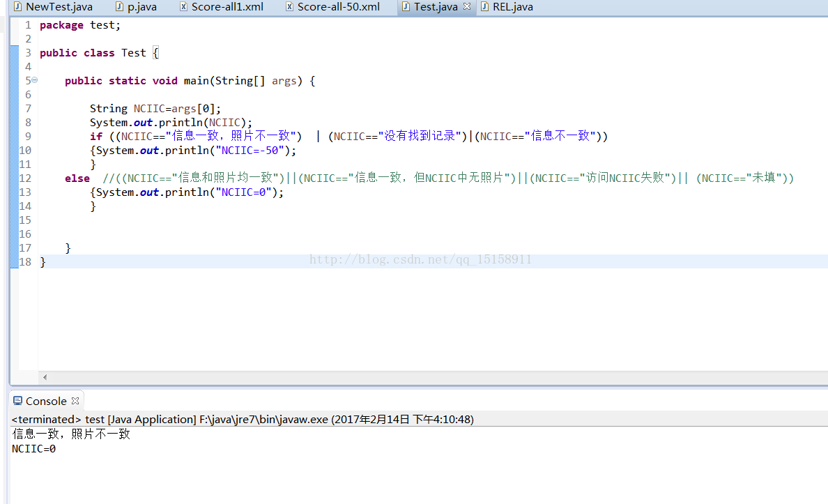This screenshot has height=504, width=828.
Task: Click the "NCIIC=-50" string literal
Action: pyautogui.click(x=250, y=151)
